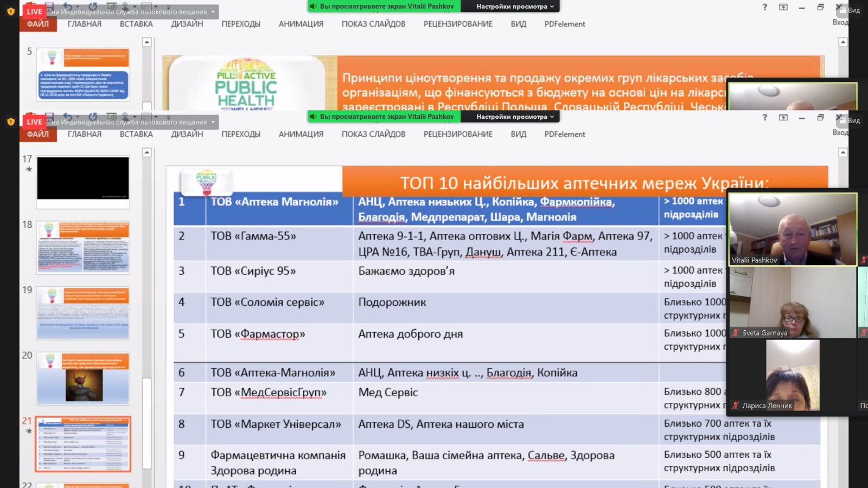
Task: Click the shield icon in the lower screen copy
Action: click(10, 121)
